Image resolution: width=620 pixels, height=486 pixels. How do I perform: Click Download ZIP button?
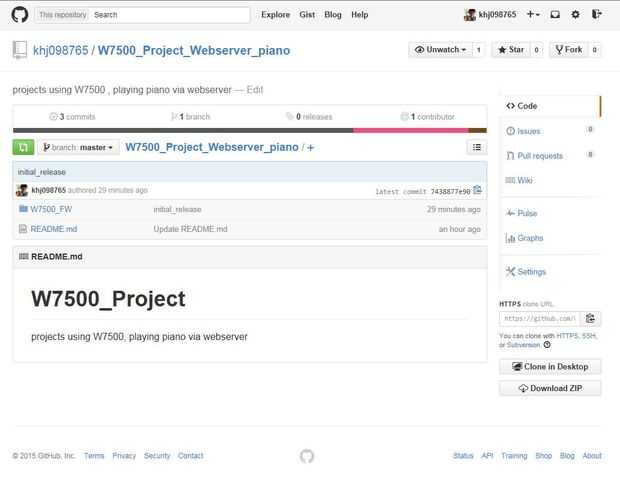click(550, 388)
